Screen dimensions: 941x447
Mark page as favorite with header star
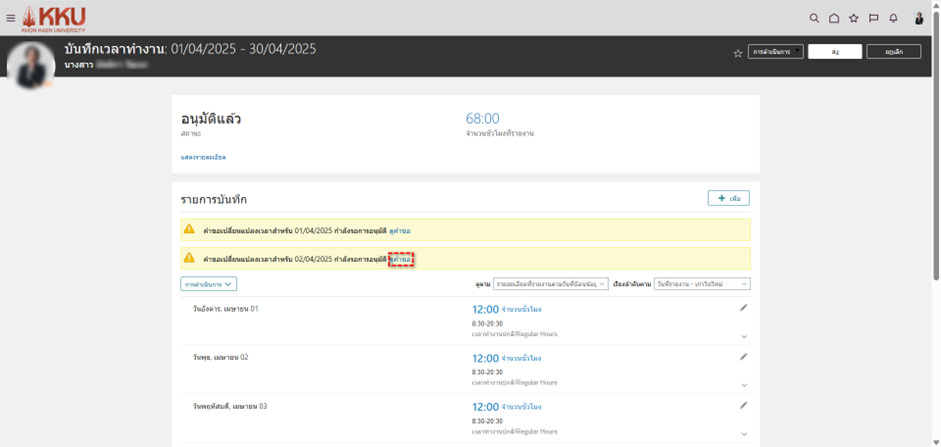[x=738, y=53]
